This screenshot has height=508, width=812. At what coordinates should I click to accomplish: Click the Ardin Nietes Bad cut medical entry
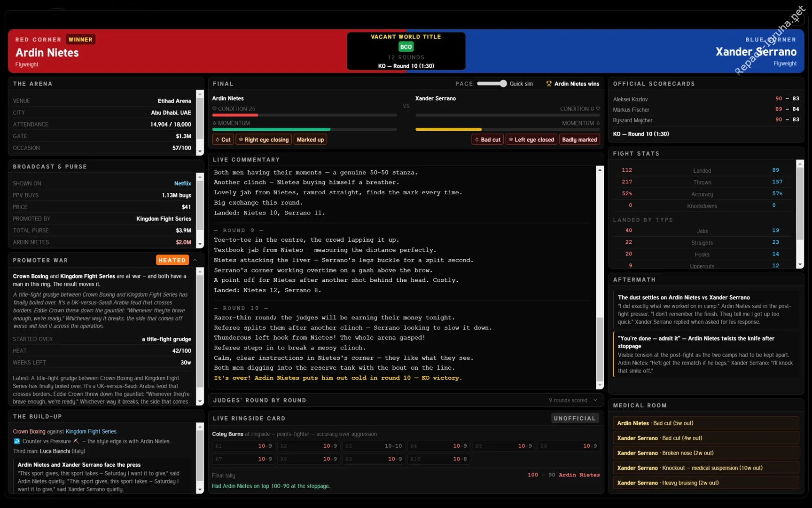coord(706,423)
